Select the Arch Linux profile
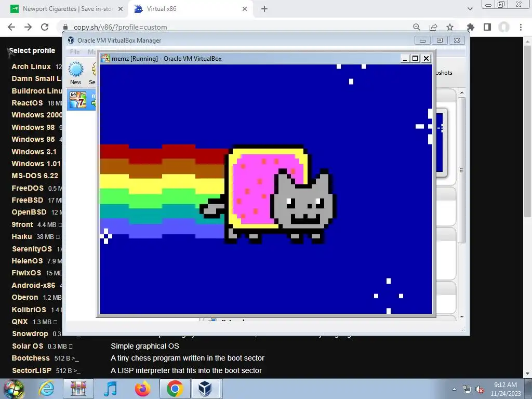 coord(31,66)
